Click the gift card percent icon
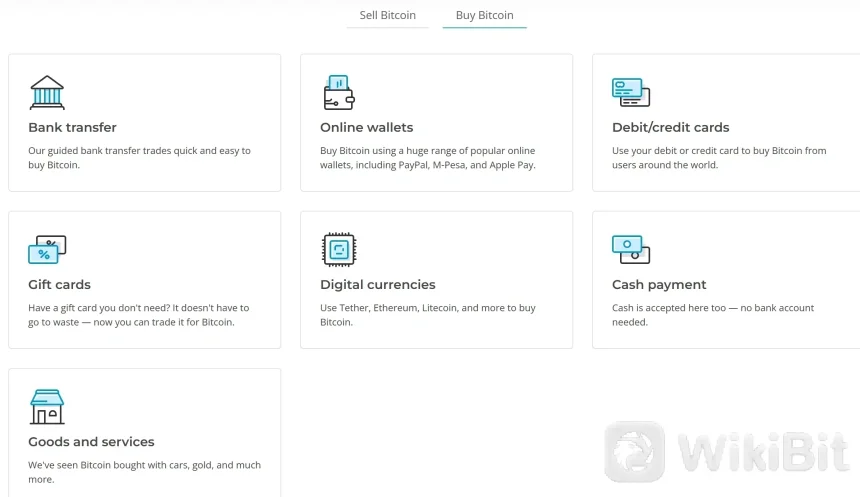 click(47, 249)
